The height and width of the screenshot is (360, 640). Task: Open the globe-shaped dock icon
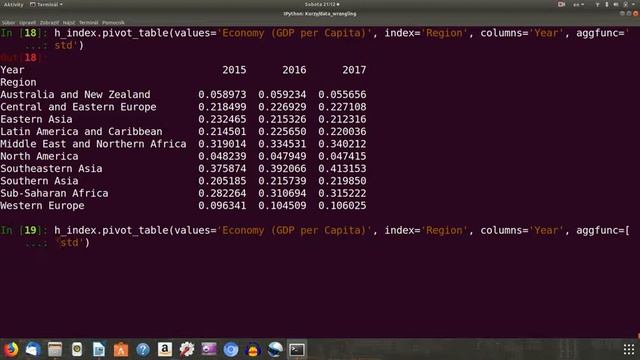tap(275, 349)
